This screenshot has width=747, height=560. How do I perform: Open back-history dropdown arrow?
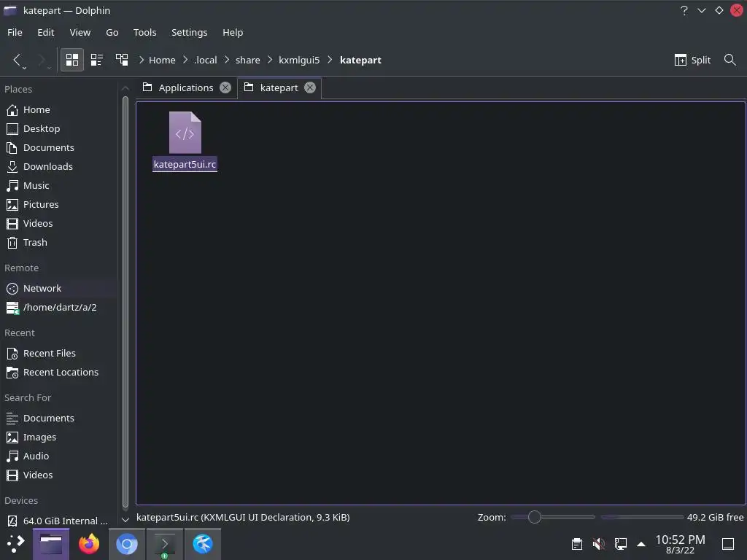(24, 69)
